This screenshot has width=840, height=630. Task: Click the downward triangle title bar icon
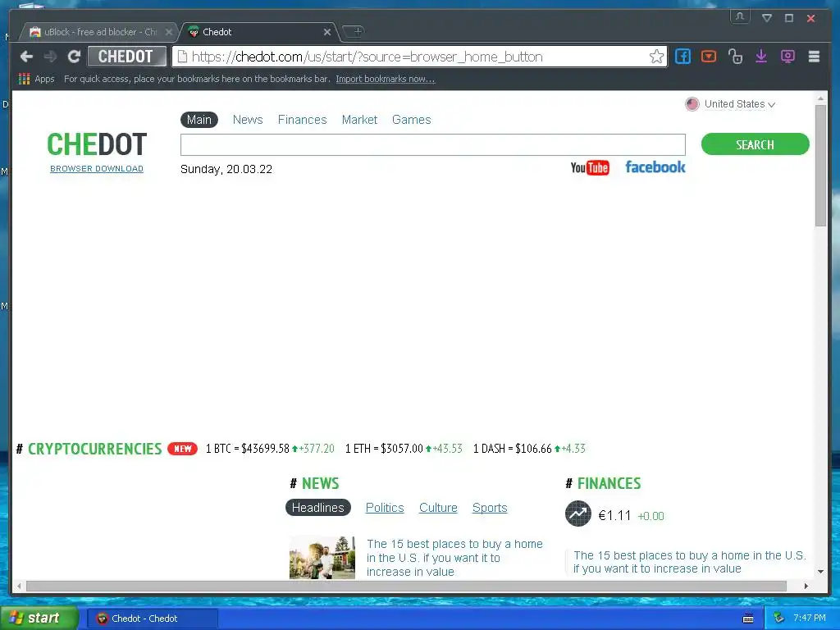pos(767,18)
